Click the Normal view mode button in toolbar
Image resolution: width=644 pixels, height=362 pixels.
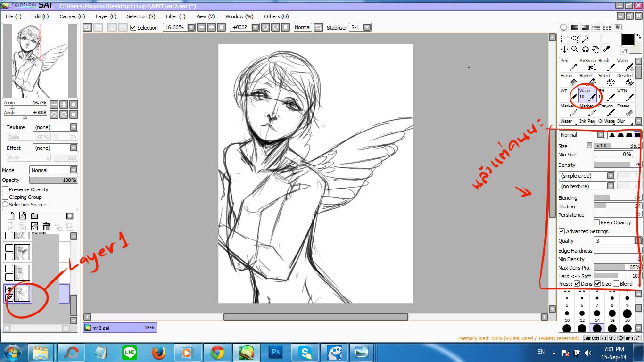click(302, 27)
